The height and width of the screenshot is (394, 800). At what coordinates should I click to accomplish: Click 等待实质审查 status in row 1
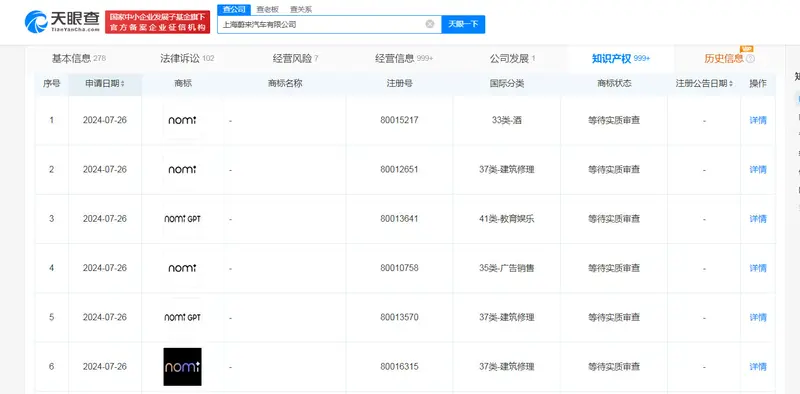click(614, 120)
